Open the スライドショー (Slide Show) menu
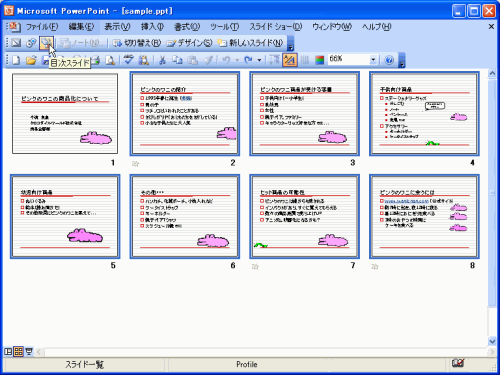Viewport: 500px width, 375px height. pos(275,27)
